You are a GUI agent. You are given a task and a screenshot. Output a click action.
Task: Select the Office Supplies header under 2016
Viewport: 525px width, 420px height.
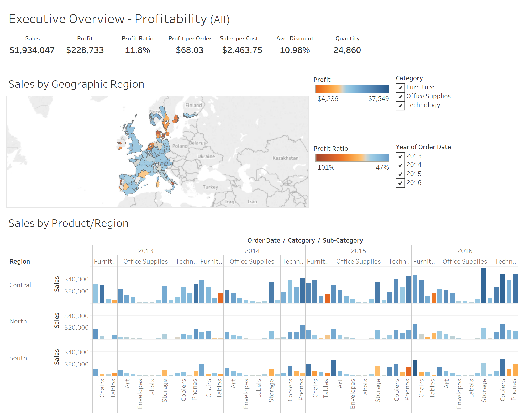(x=465, y=261)
